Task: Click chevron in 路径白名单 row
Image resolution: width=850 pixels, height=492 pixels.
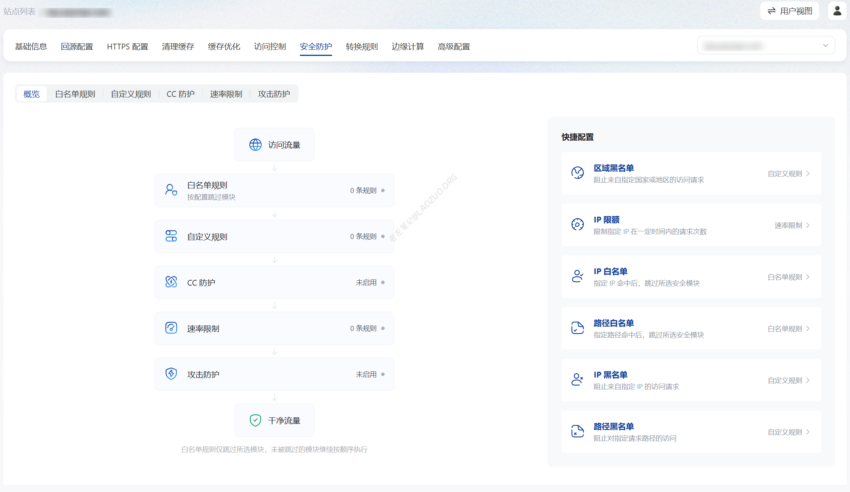Action: tap(808, 328)
